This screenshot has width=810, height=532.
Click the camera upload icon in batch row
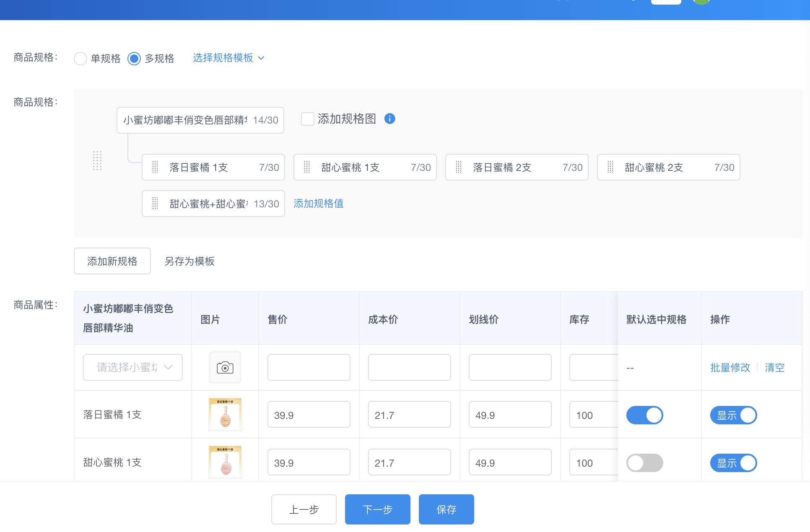[225, 367]
